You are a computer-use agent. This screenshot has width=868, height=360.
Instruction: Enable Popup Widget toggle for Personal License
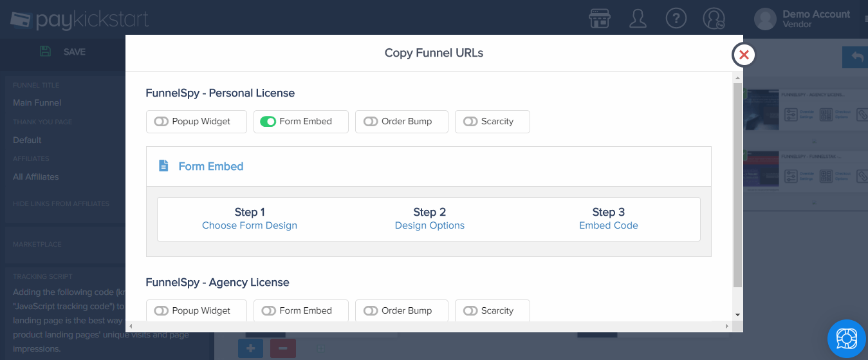click(x=161, y=121)
